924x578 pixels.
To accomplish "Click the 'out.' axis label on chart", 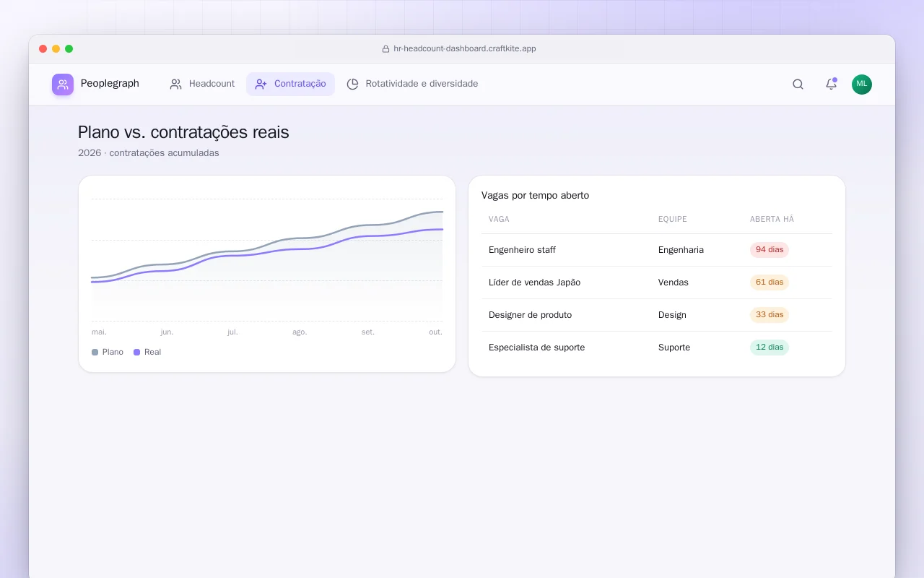I will tap(435, 332).
